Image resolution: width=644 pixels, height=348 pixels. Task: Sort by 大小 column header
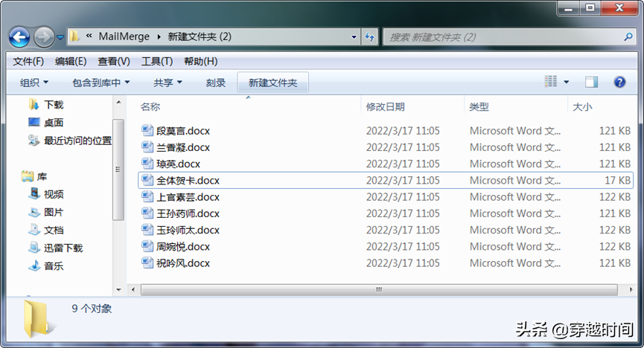tap(582, 106)
